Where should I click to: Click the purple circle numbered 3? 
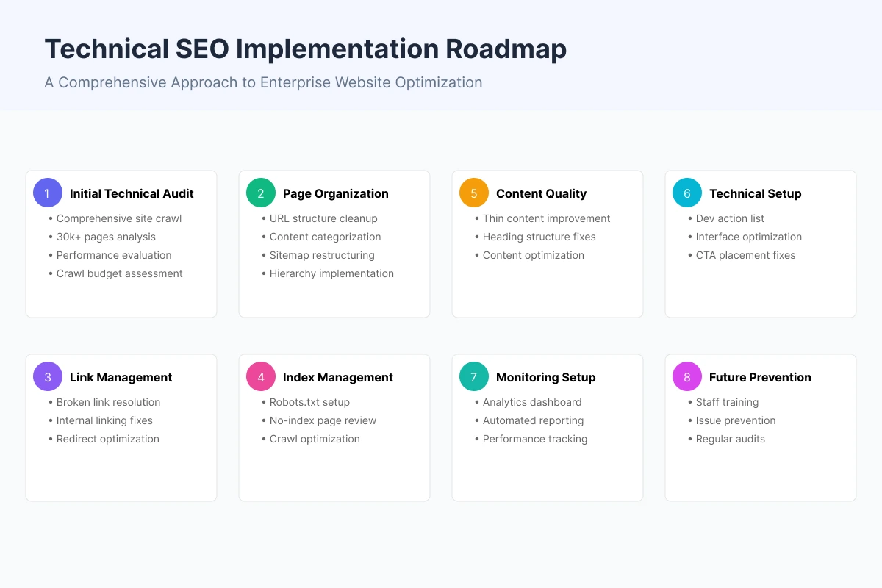[x=47, y=376]
